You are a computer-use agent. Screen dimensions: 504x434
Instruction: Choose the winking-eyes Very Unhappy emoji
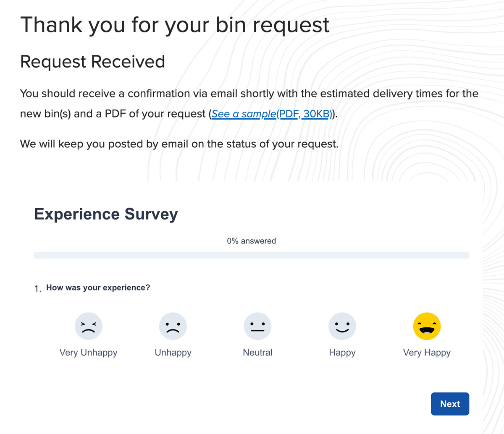88,326
